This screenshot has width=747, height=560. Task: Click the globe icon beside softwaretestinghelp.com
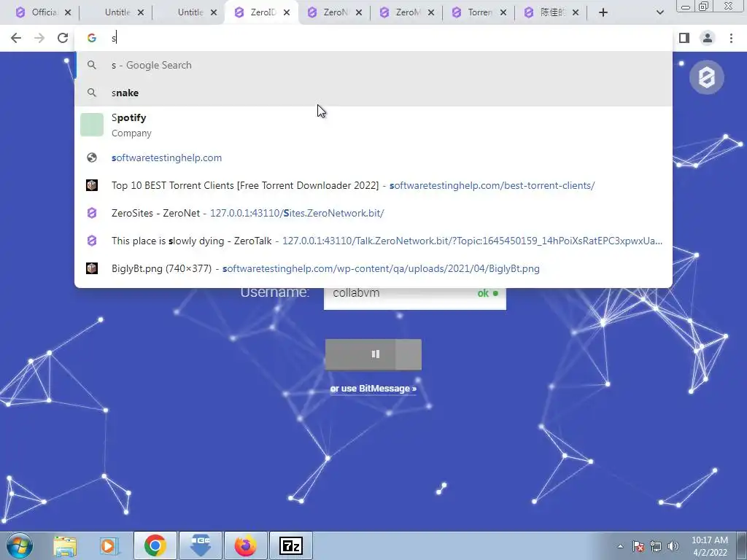click(x=92, y=157)
